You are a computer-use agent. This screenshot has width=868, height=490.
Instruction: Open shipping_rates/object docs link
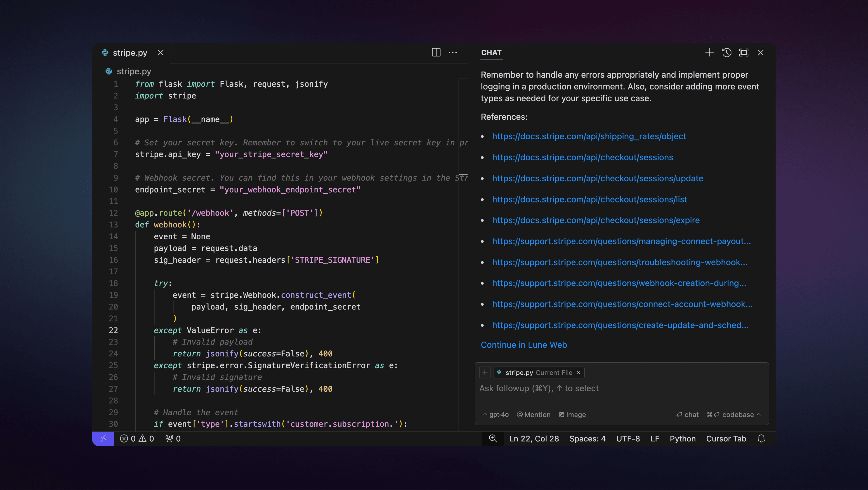tap(589, 136)
